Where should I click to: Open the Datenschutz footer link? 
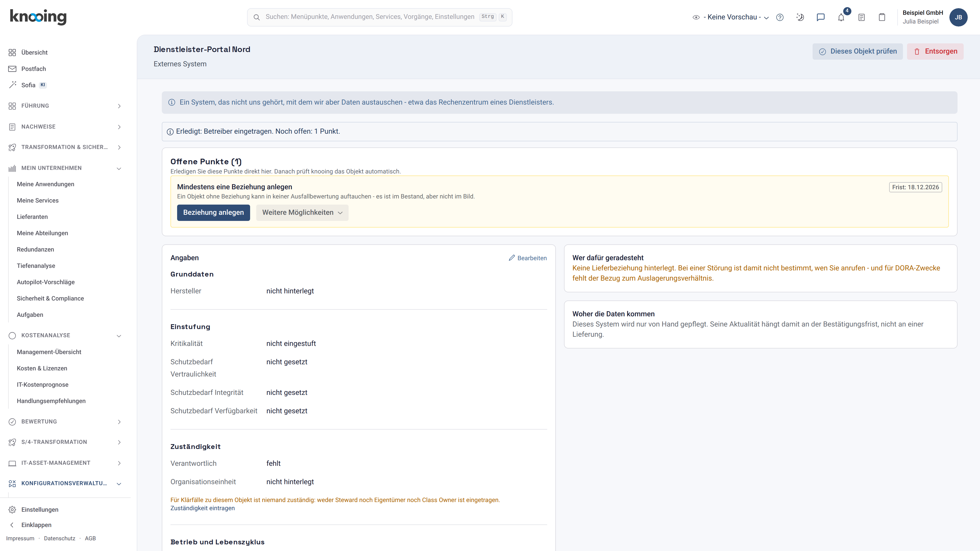[x=59, y=539]
